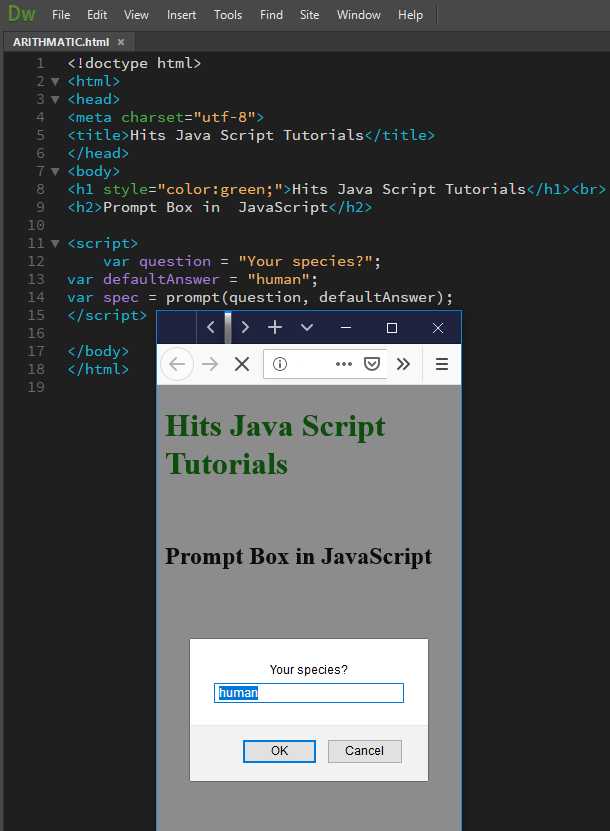Click line number 19 in the gutter

click(x=36, y=388)
